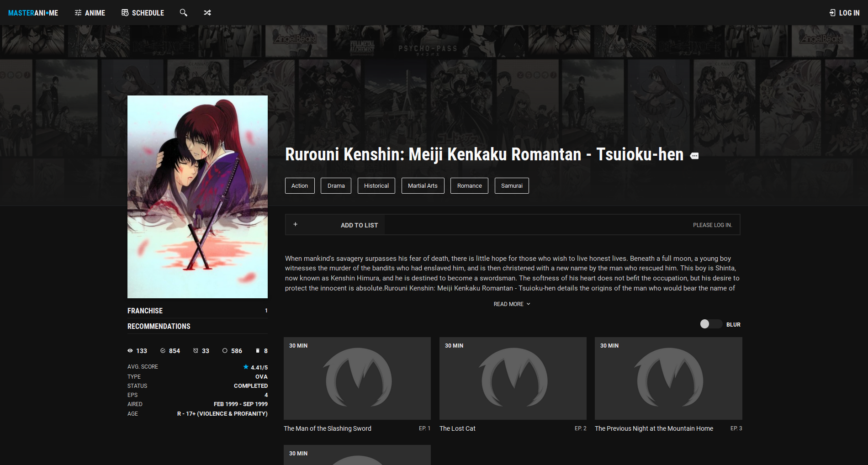
Task: Click the synonyms icon beside the title
Action: (x=694, y=156)
